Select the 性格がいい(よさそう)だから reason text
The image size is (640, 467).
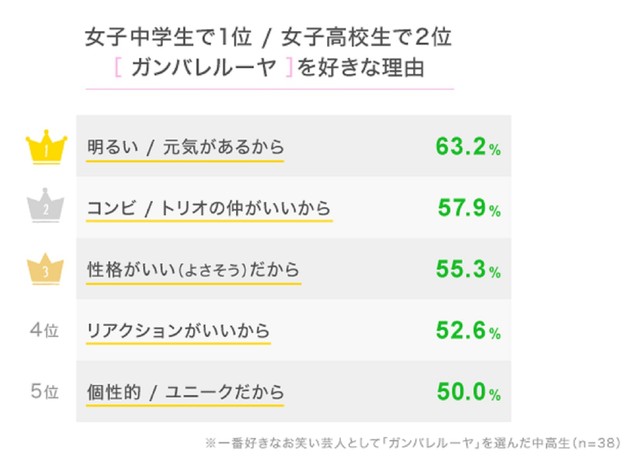[193, 270]
